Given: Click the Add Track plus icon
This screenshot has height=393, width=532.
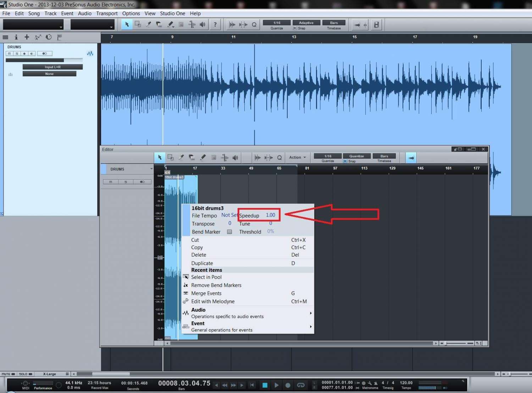Looking at the screenshot, I should 27,37.
